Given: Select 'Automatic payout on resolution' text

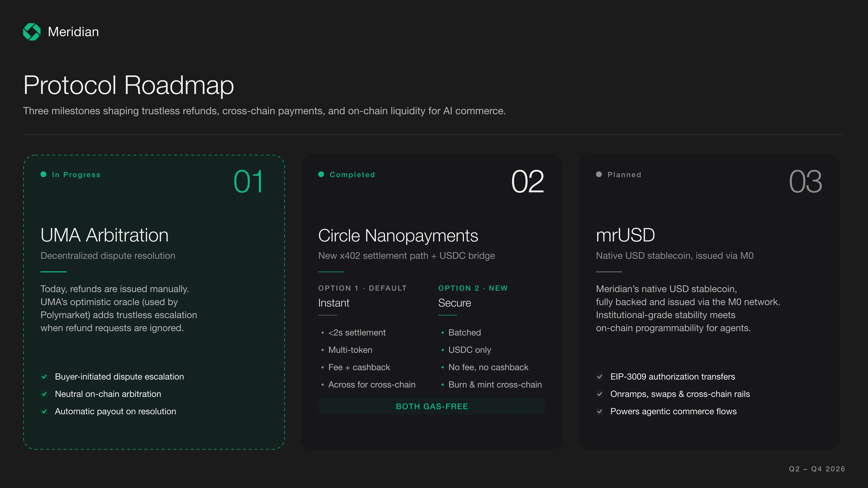Looking at the screenshot, I should tap(115, 411).
